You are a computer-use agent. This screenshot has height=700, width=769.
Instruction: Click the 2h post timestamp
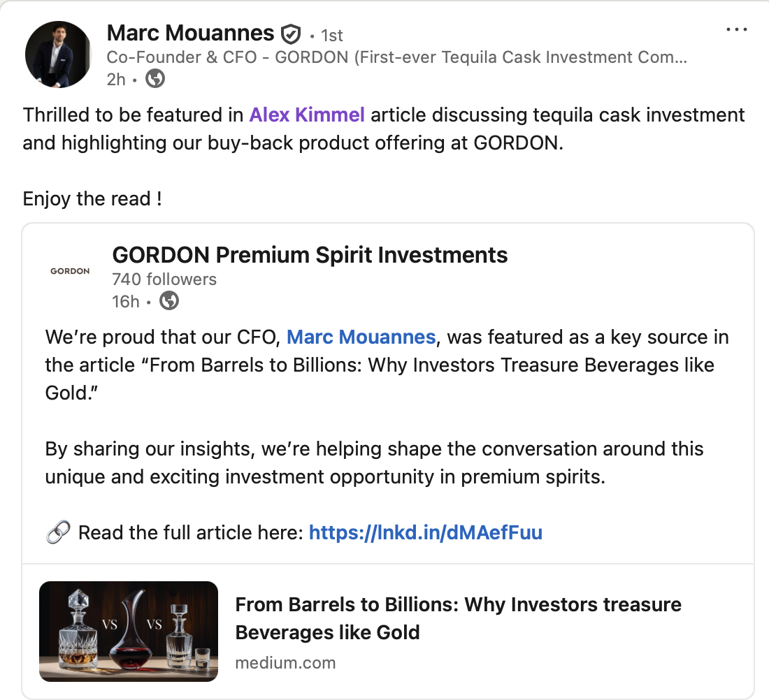tap(116, 79)
